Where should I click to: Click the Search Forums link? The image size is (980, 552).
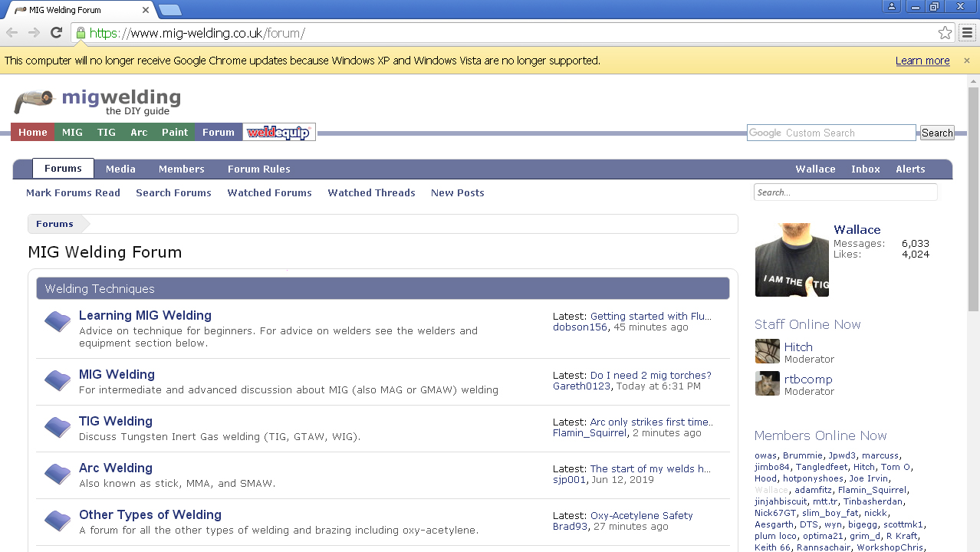(x=173, y=193)
